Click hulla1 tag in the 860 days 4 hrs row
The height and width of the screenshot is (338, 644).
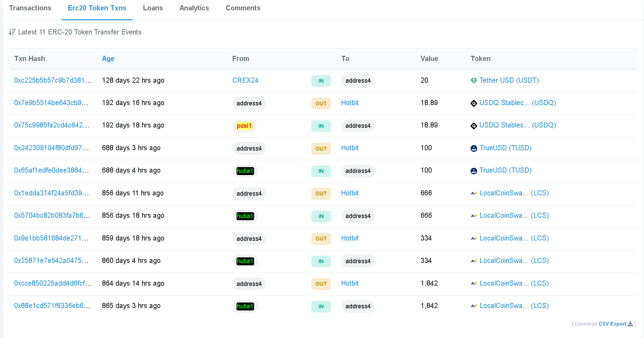pyautogui.click(x=245, y=261)
